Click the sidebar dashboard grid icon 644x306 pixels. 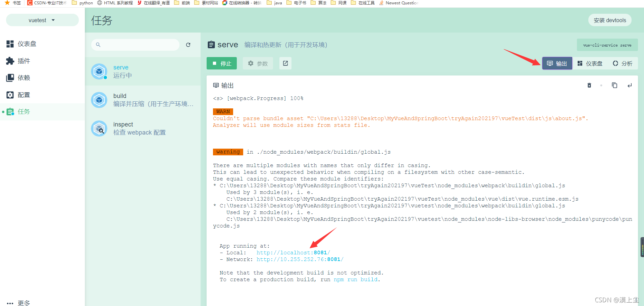[10, 44]
